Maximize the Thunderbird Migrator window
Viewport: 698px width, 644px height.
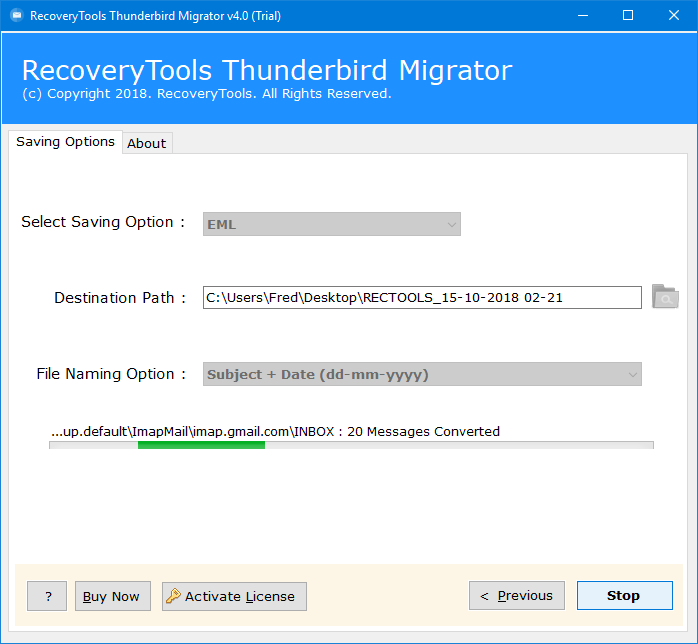(x=628, y=16)
